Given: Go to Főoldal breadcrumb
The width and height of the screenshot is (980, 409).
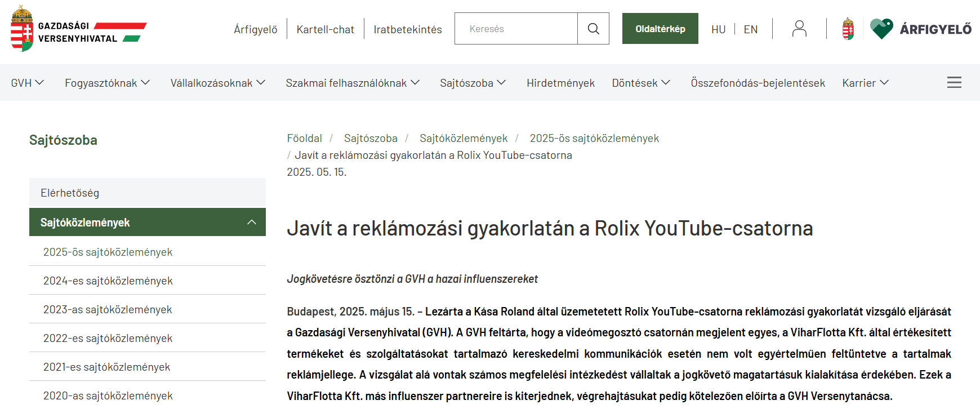Looking at the screenshot, I should tap(304, 138).
